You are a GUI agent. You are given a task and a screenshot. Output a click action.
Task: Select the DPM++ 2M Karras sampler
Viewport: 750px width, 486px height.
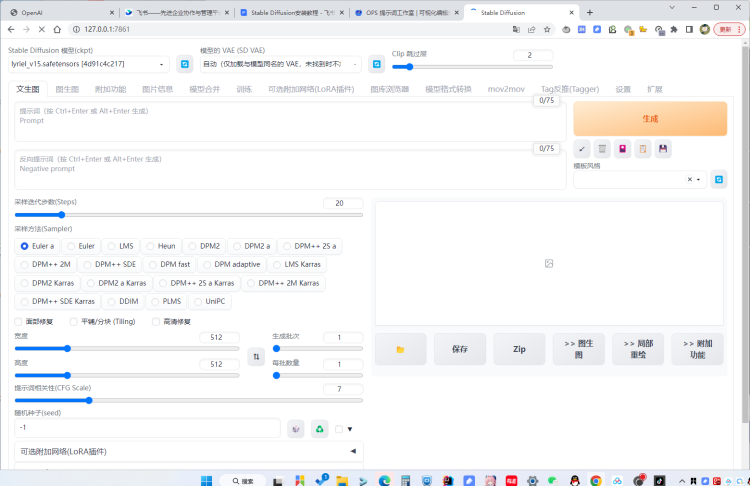pos(283,283)
